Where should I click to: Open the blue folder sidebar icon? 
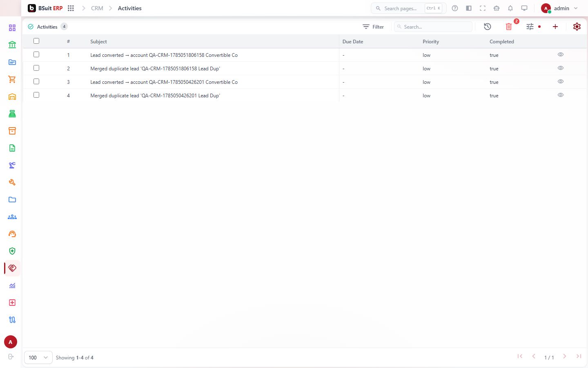click(12, 200)
